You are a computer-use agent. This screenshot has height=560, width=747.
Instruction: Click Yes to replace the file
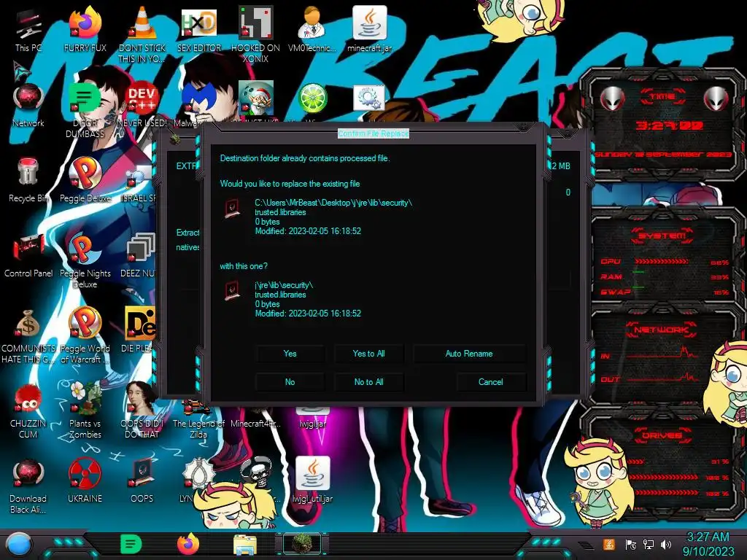tap(290, 354)
